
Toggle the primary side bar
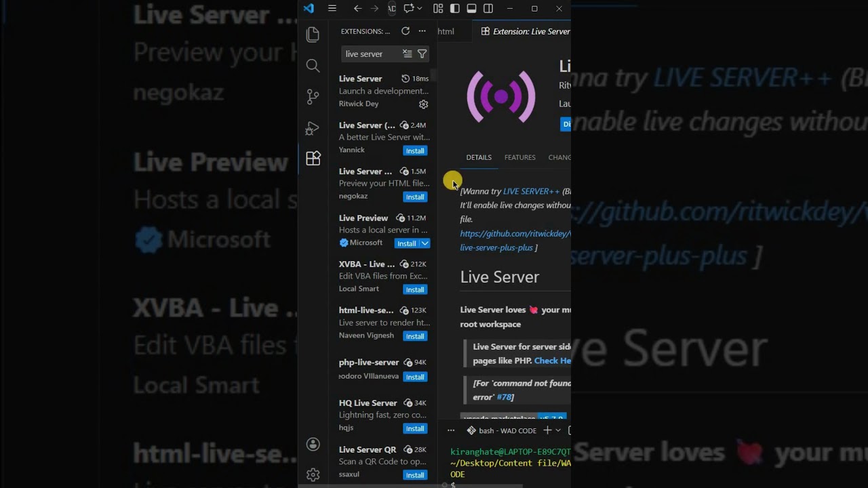(x=455, y=9)
